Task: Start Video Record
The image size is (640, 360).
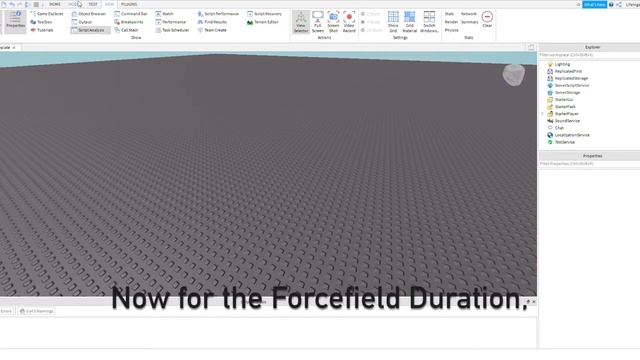Action: click(349, 22)
